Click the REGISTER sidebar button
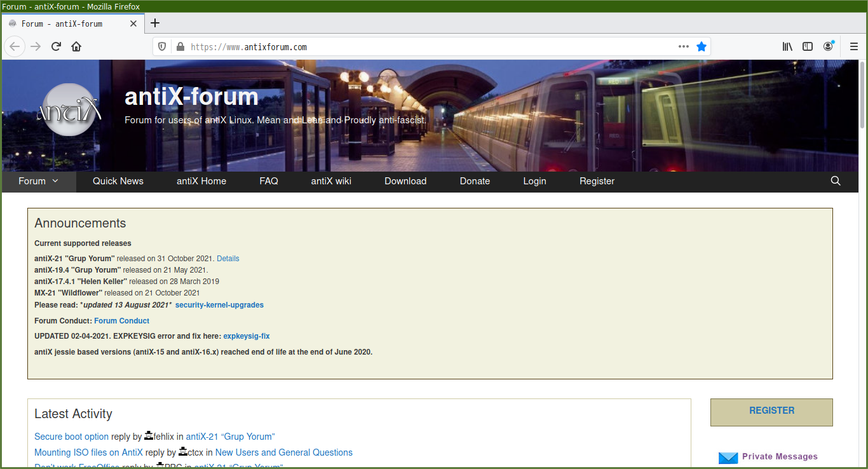The height and width of the screenshot is (469, 868). [x=771, y=412]
